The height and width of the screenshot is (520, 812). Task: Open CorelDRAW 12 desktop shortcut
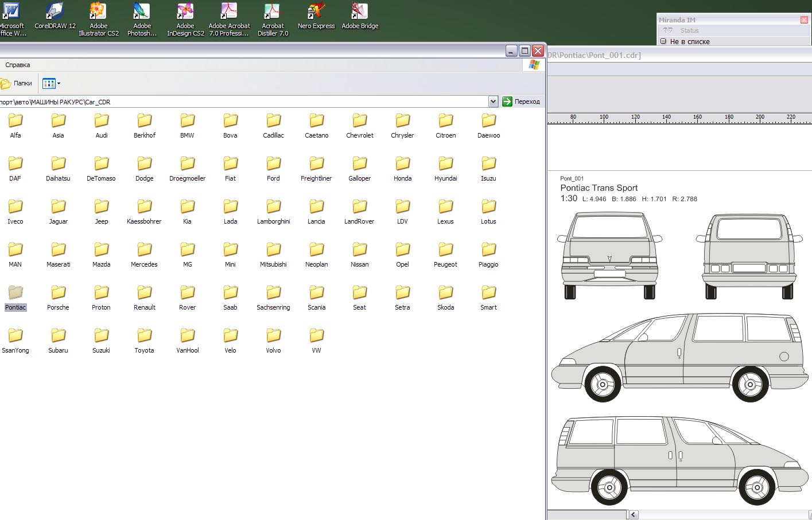pos(55,16)
